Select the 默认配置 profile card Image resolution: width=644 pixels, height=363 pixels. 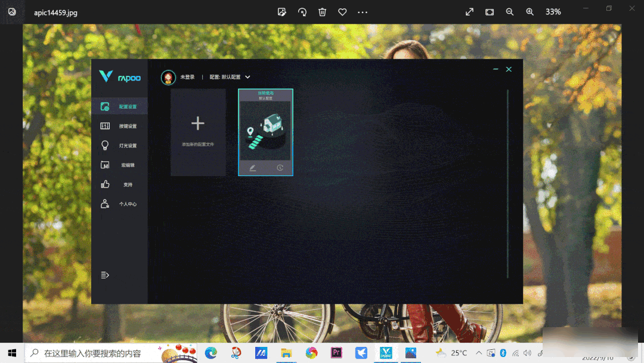265,128
